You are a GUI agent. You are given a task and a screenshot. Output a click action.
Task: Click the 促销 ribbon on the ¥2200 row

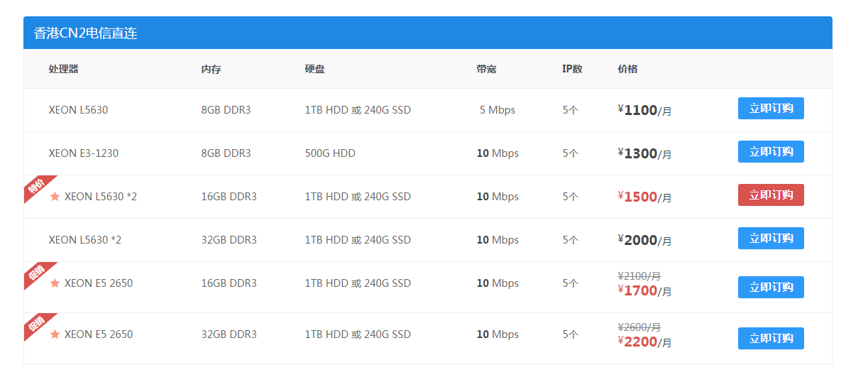(35, 324)
